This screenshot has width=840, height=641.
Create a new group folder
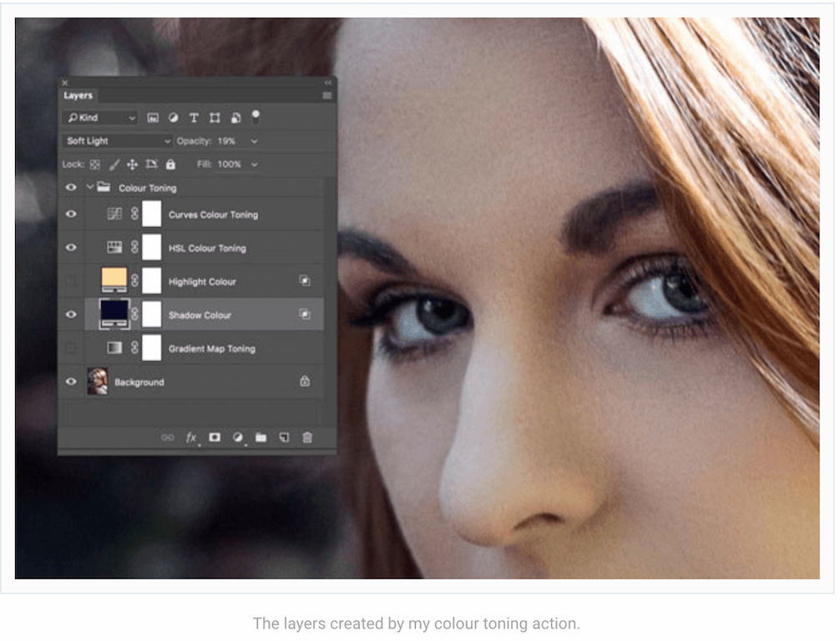[261, 437]
